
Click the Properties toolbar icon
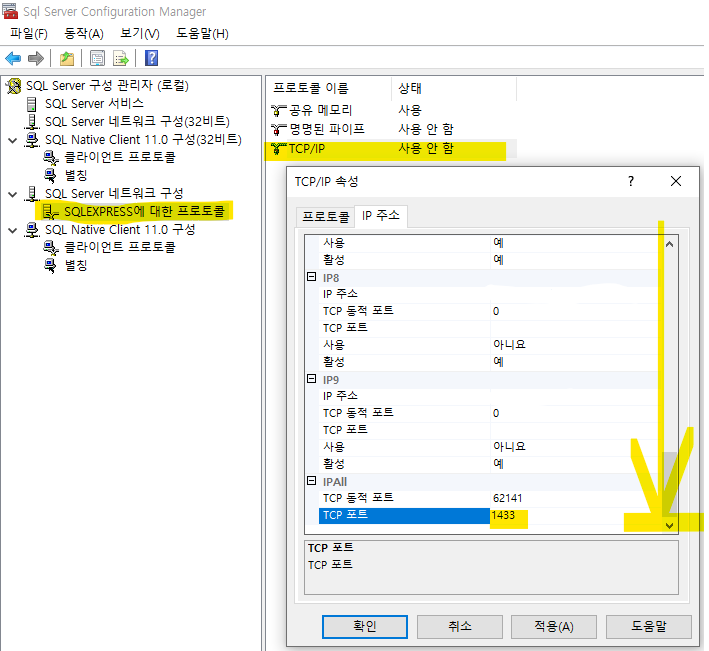(97, 58)
